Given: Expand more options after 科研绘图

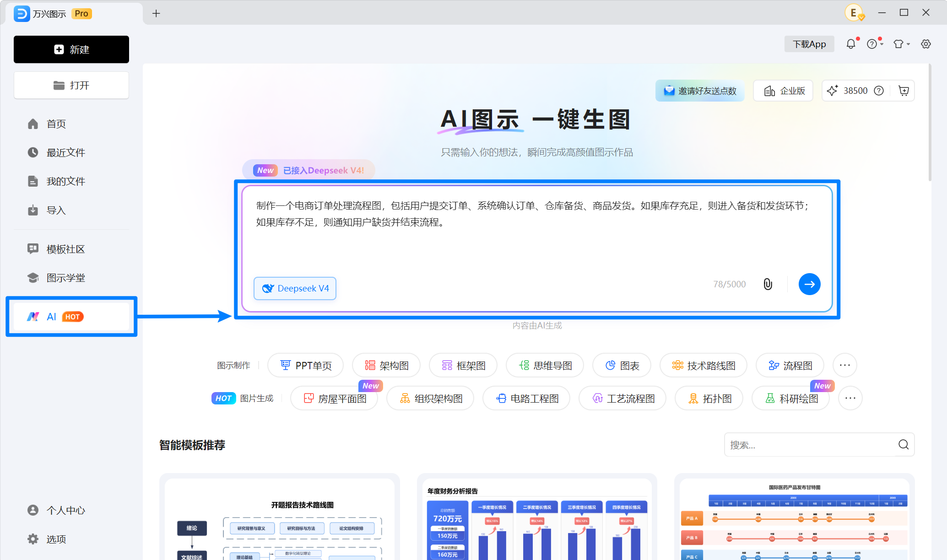Looking at the screenshot, I should pyautogui.click(x=850, y=398).
